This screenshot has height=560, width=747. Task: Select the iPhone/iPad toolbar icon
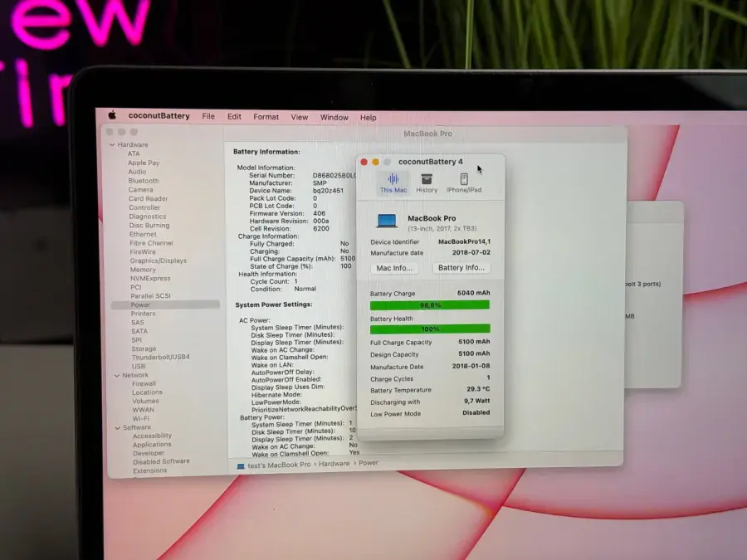[464, 183]
